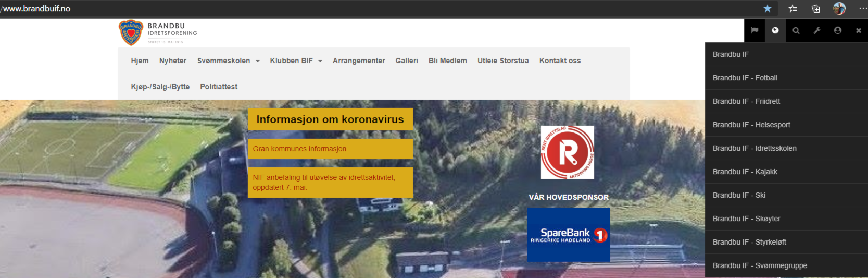Click the browser profile avatar
Screen dimensions: 868x278
click(x=839, y=8)
